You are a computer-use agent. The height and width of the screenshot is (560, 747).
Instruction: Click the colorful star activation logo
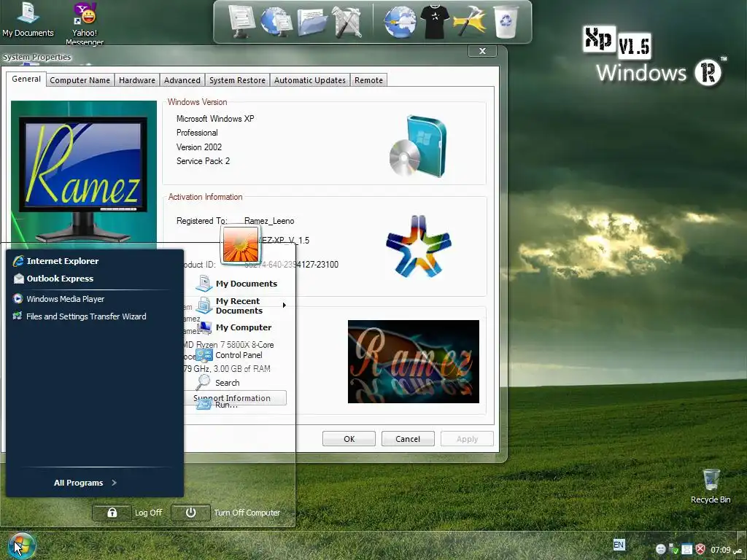418,246
